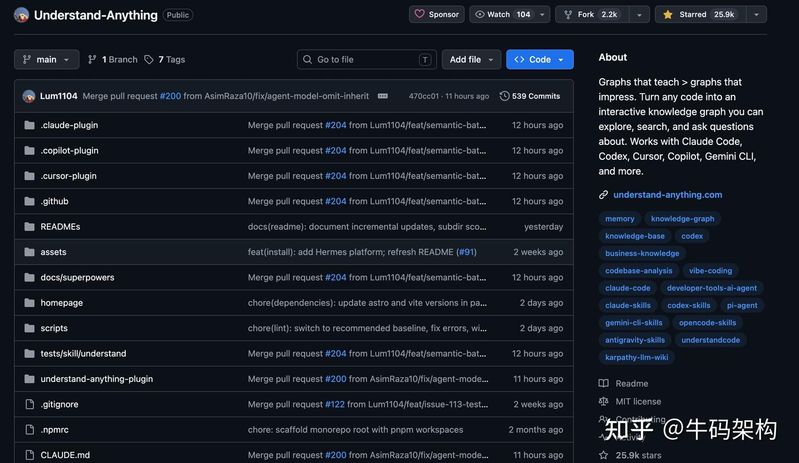
Task: Open #204 link in .claude-plugin row
Action: click(x=336, y=125)
